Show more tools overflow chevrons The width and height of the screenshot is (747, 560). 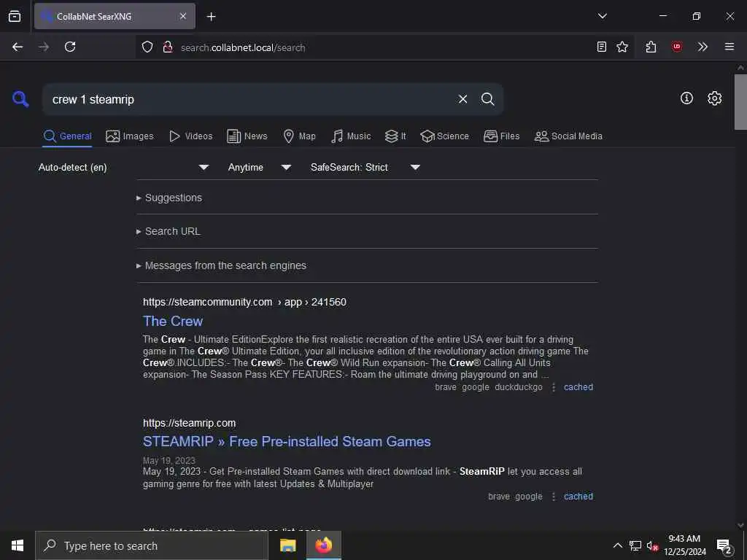pyautogui.click(x=703, y=47)
